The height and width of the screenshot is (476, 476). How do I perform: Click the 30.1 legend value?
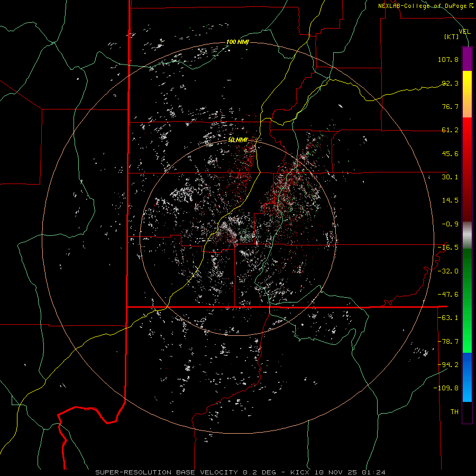click(450, 177)
